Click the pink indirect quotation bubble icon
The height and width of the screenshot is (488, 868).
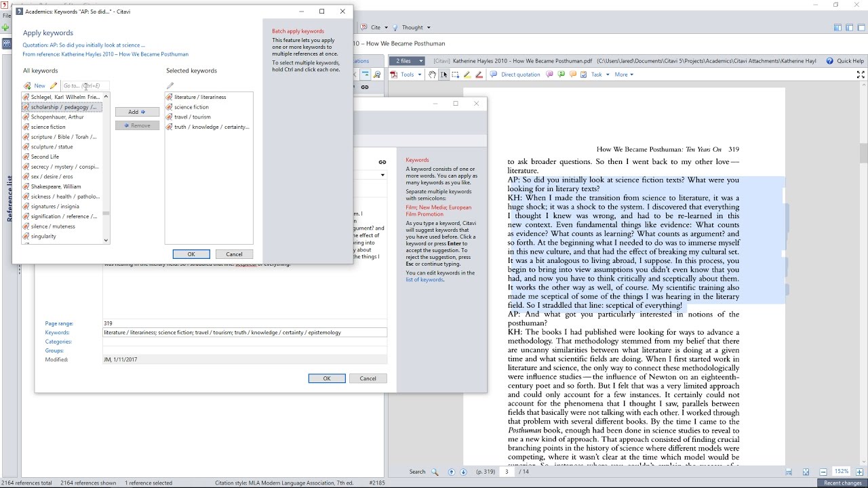(x=550, y=75)
